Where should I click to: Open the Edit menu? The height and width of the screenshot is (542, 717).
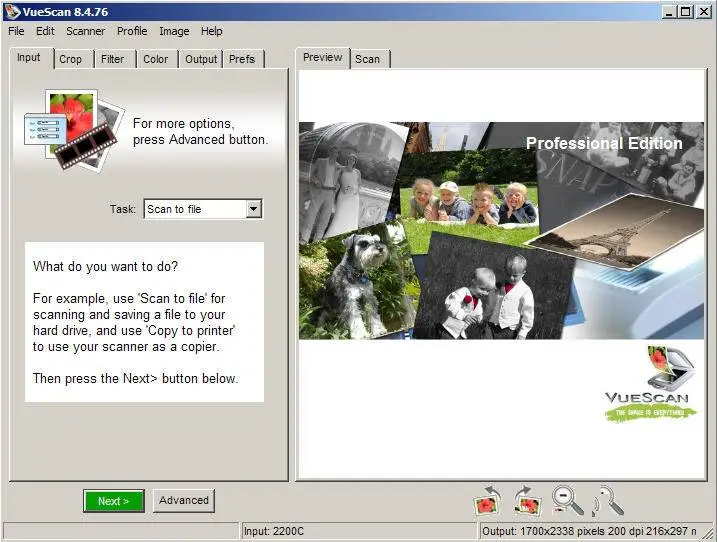(x=45, y=31)
